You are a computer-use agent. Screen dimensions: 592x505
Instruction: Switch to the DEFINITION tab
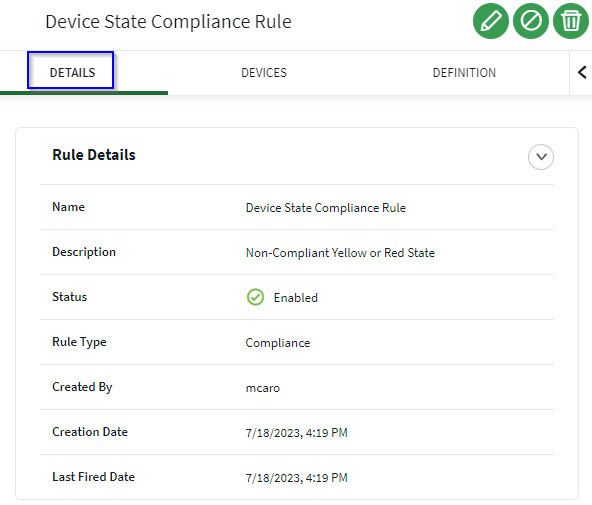[x=464, y=72]
